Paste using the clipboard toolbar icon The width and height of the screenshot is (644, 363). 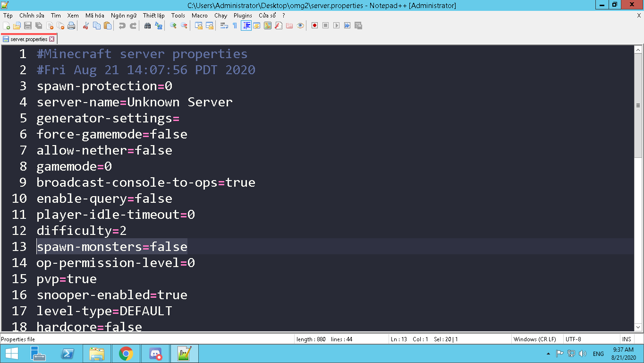point(108,26)
